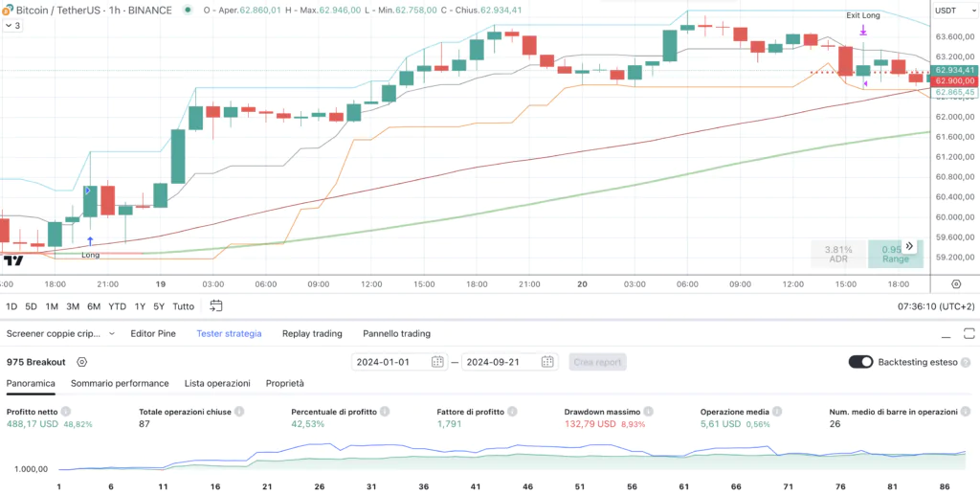Set chart range to 1Y
The width and height of the screenshot is (980, 495).
tap(140, 306)
